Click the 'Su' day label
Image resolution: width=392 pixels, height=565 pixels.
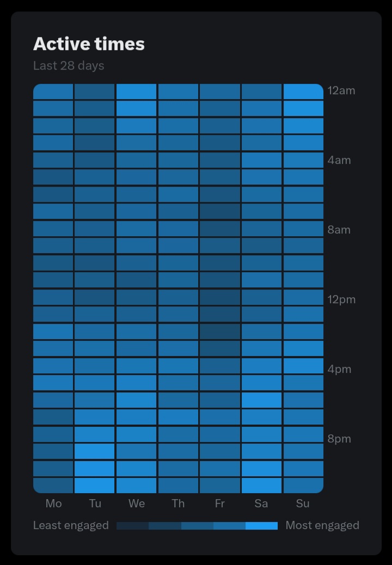[303, 503]
